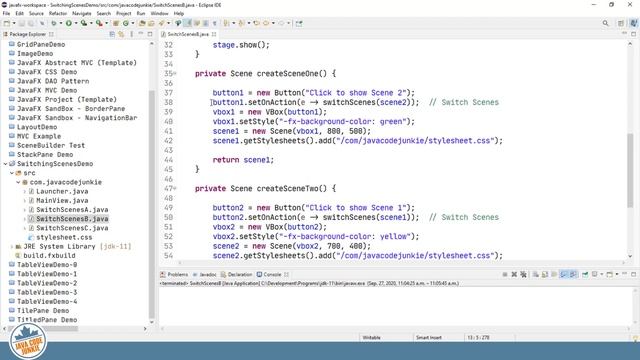Open the Run button dropdown arrow
Image resolution: width=640 pixels, height=360 pixels.
(76, 23)
